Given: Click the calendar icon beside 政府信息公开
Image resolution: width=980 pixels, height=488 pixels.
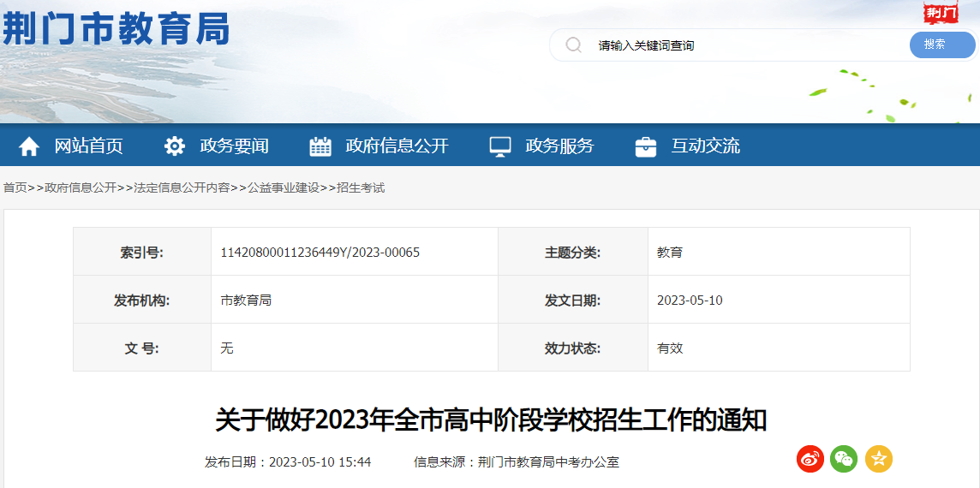Looking at the screenshot, I should 320,146.
